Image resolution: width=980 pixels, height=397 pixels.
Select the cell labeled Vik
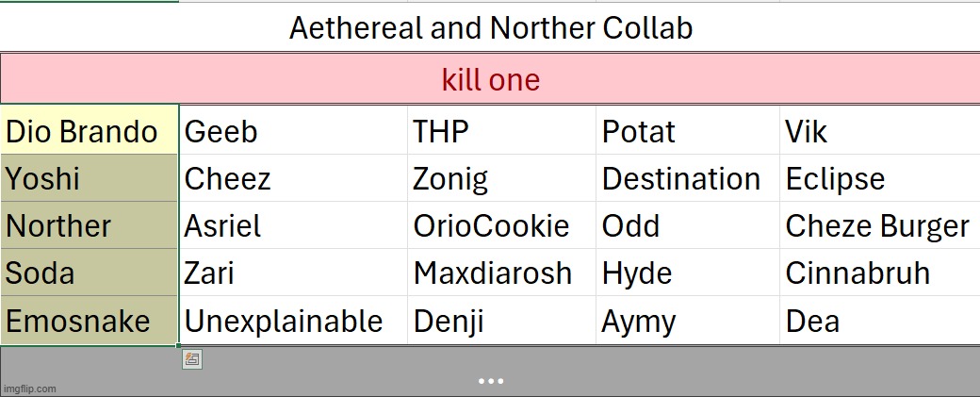[880, 130]
